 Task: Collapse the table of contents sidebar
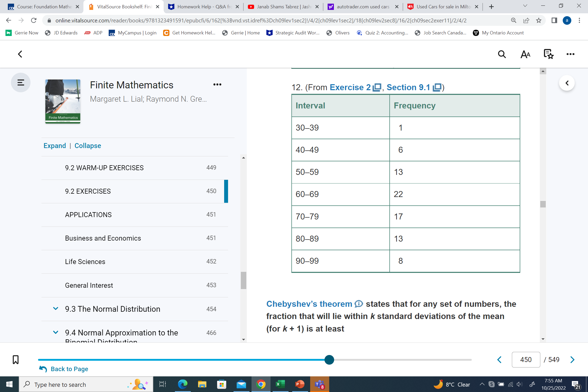21,82
